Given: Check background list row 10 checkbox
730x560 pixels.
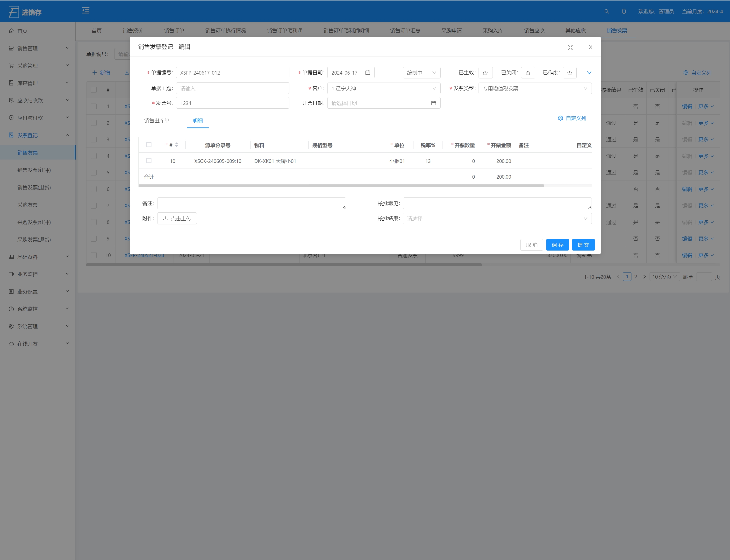Looking at the screenshot, I should tap(94, 255).
